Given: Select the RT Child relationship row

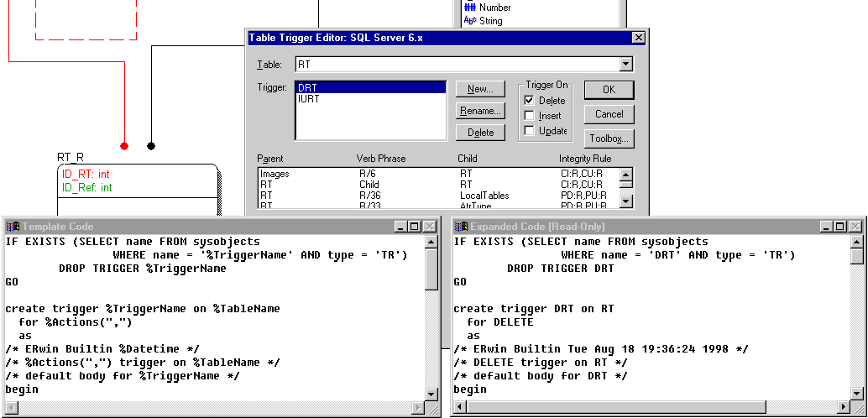Looking at the screenshot, I should pos(437,185).
